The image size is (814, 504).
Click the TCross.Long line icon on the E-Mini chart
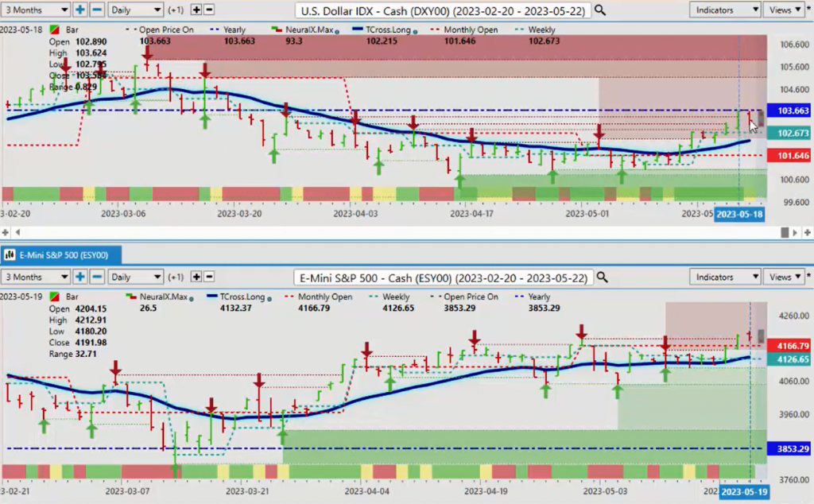pos(211,297)
